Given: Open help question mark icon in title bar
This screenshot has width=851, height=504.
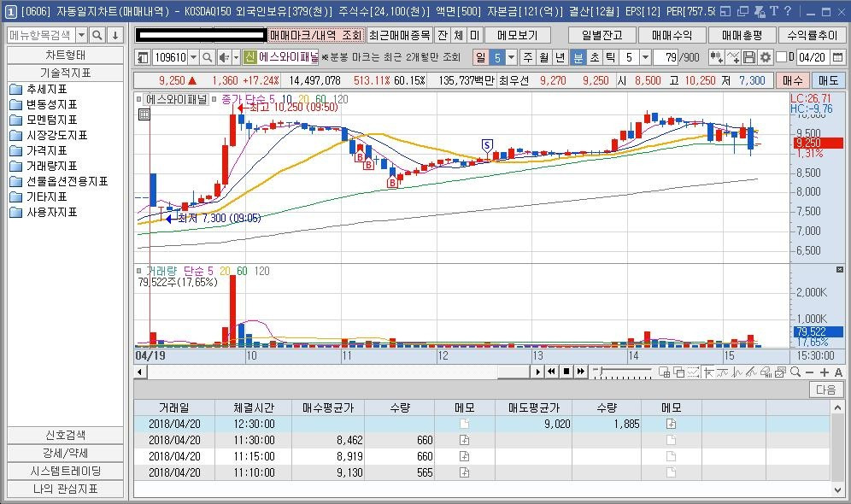Looking at the screenshot, I should [x=788, y=11].
